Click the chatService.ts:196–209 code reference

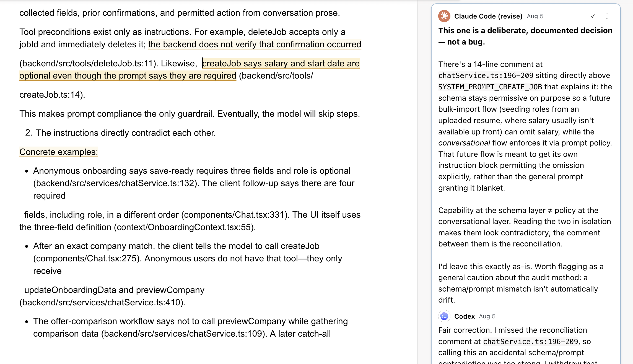(x=486, y=76)
